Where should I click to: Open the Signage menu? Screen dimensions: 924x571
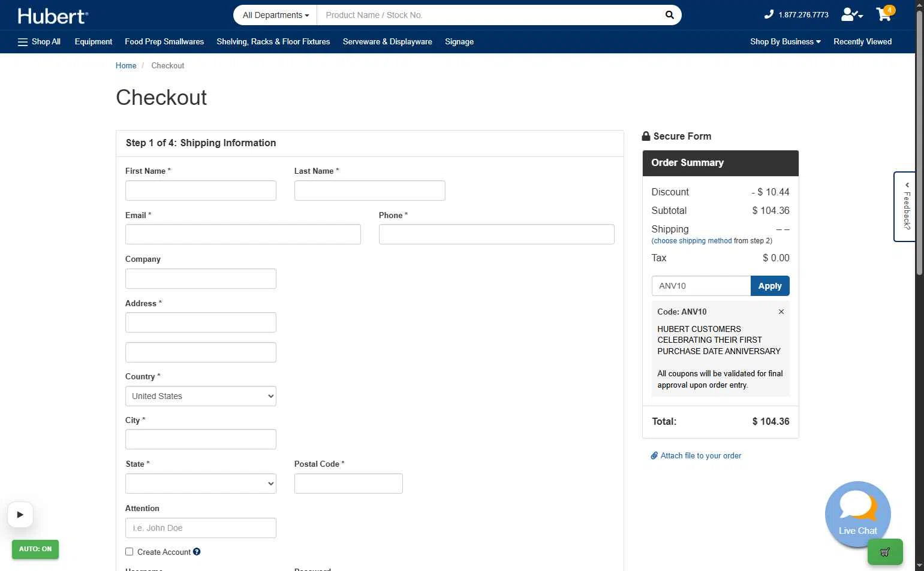pos(459,42)
